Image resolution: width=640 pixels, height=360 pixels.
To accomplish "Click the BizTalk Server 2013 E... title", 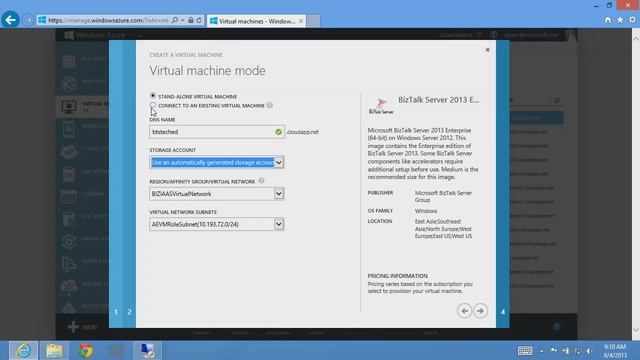I will (439, 100).
